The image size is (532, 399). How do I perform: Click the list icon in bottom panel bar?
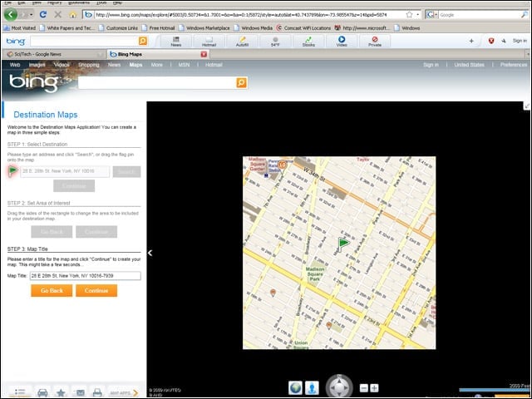[x=20, y=392]
